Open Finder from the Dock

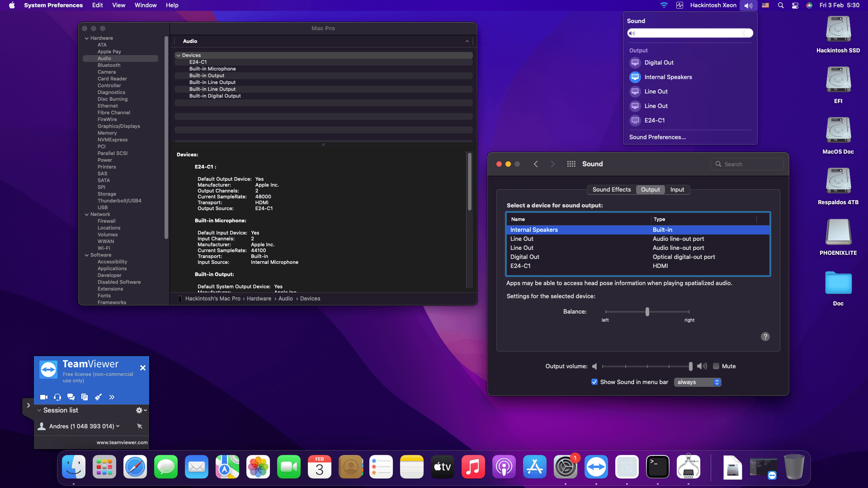[x=74, y=467]
